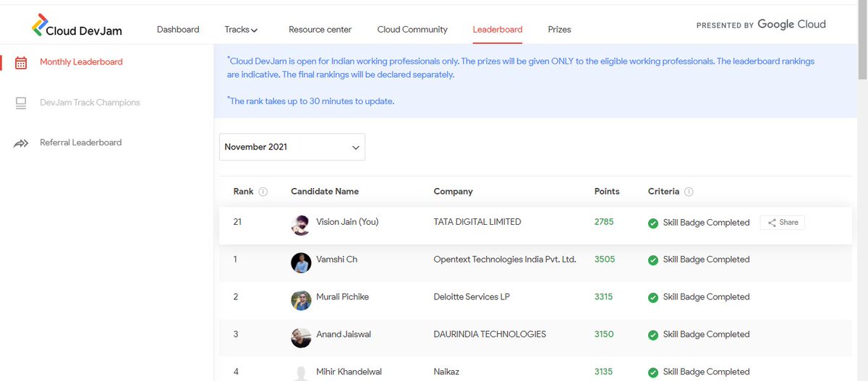Click Anand Jaiswal's profile avatar
Screen dimensions: 868x381
301,338
